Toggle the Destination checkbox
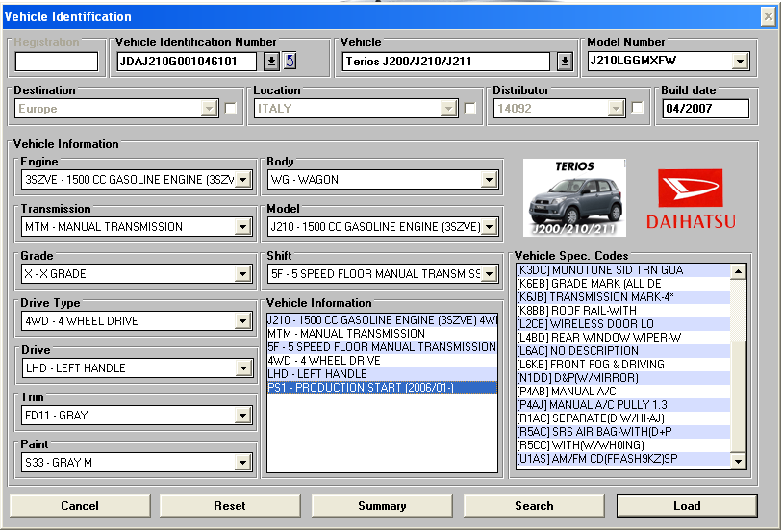Image resolution: width=783 pixels, height=532 pixels. (231, 109)
